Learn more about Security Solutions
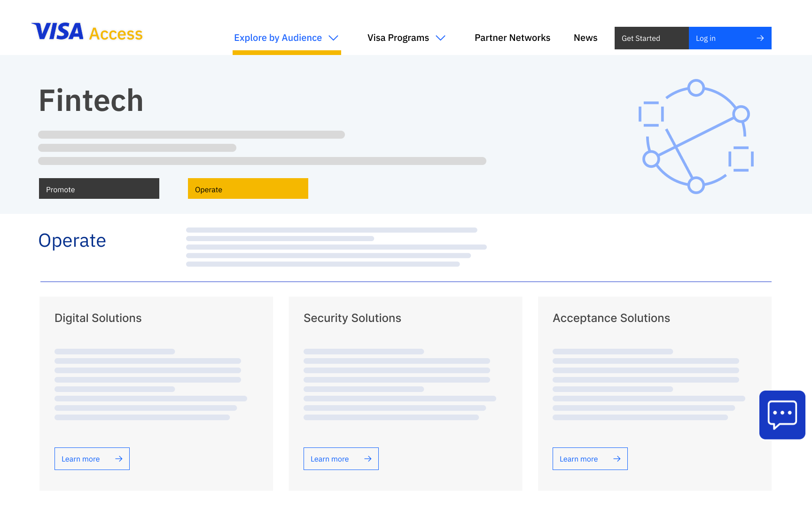This screenshot has width=812, height=525. click(x=341, y=459)
